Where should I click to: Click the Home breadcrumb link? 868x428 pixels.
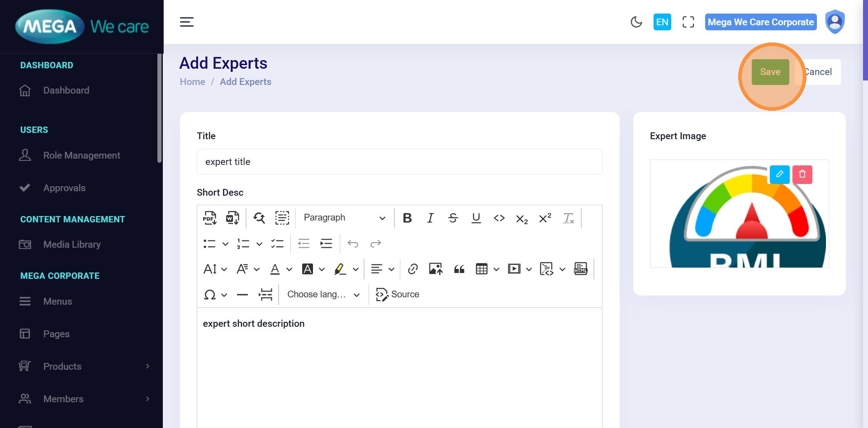pyautogui.click(x=192, y=82)
